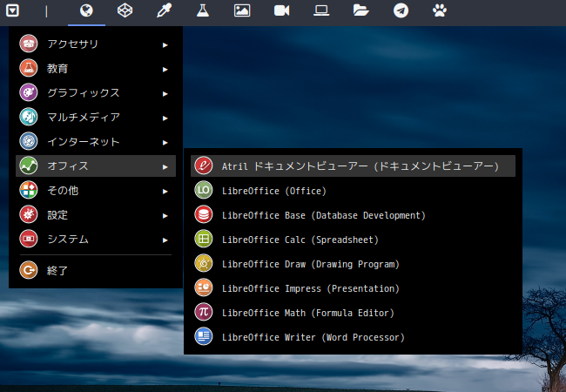Click the LibreOffice LO icon
The image size is (566, 392).
point(204,190)
